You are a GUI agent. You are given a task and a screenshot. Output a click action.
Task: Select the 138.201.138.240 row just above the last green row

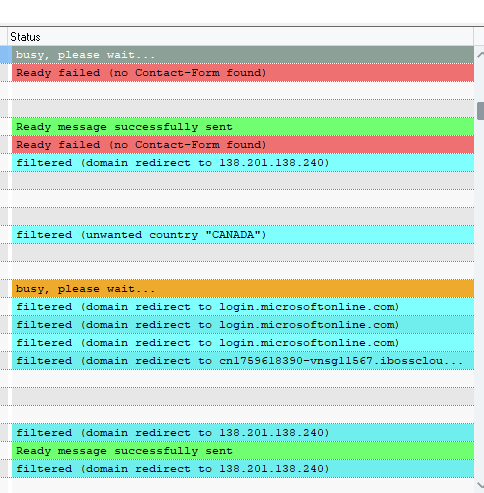click(x=243, y=433)
